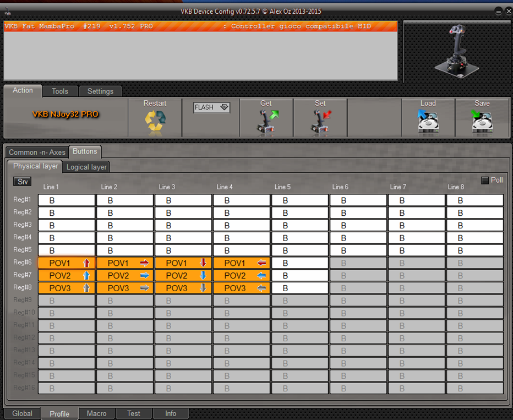Screen dimensions: 513x420
Task: Click B cell at Reg#4 Line 4
Action: (x=242, y=238)
